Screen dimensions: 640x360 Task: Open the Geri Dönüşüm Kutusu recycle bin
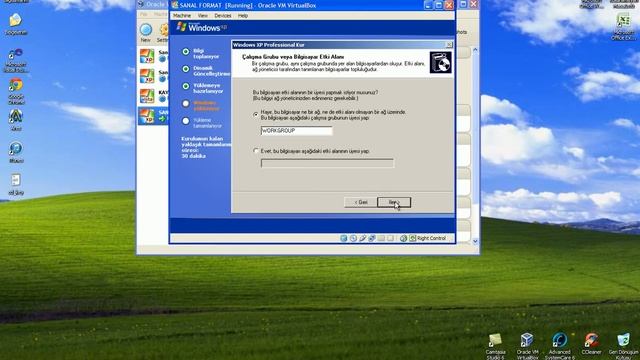coord(623,346)
